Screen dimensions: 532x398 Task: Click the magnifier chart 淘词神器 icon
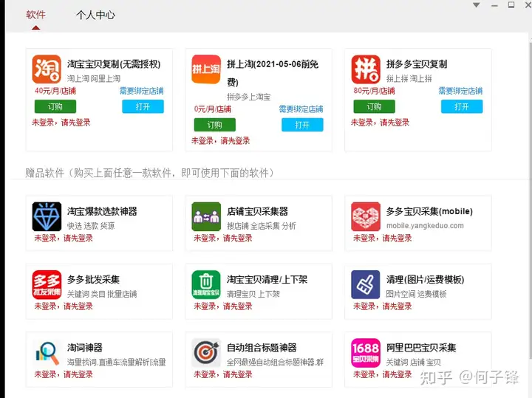point(47,352)
